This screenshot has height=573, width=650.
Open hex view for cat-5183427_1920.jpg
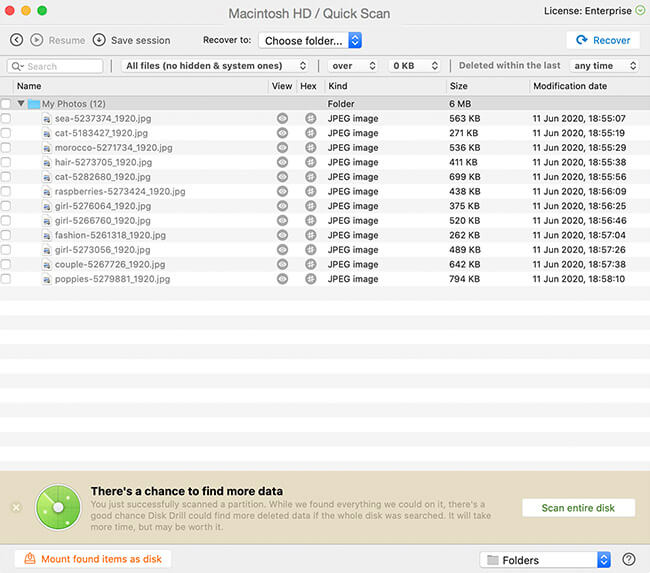[x=310, y=133]
